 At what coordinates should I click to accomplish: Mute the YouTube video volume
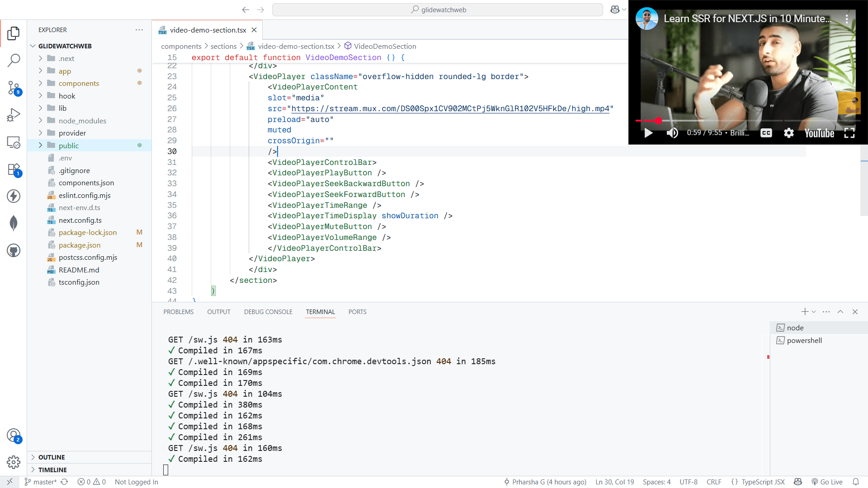tap(672, 133)
